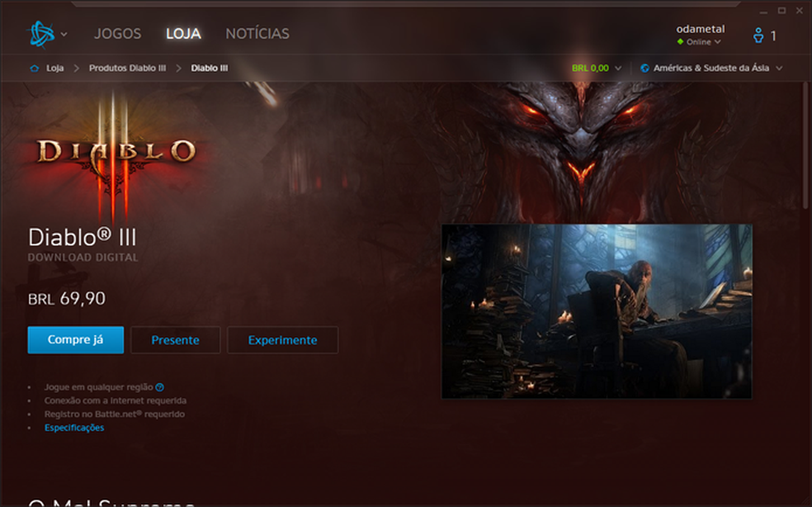Go to Produtos Diablo III breadcrumb
Image resolution: width=812 pixels, height=507 pixels.
coord(127,68)
